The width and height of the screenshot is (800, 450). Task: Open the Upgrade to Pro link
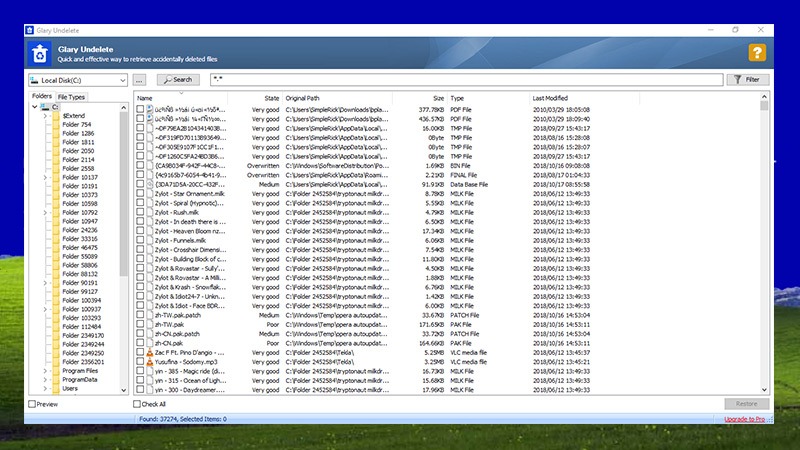click(744, 419)
